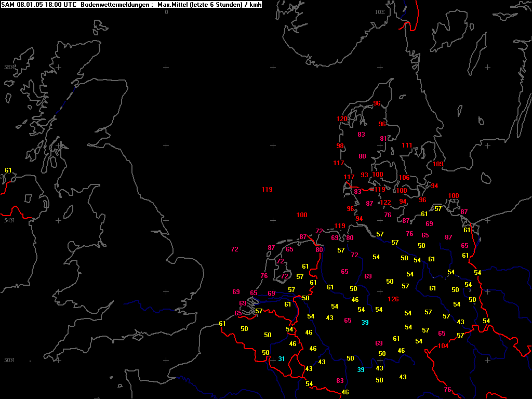
Task: Click the red 126 wind reading
Action: (393, 299)
